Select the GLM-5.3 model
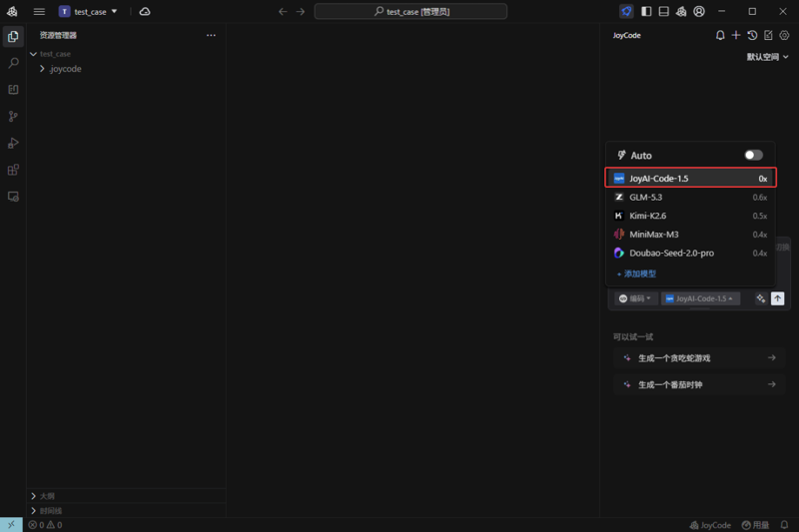Image resolution: width=799 pixels, height=532 pixels. [x=690, y=197]
